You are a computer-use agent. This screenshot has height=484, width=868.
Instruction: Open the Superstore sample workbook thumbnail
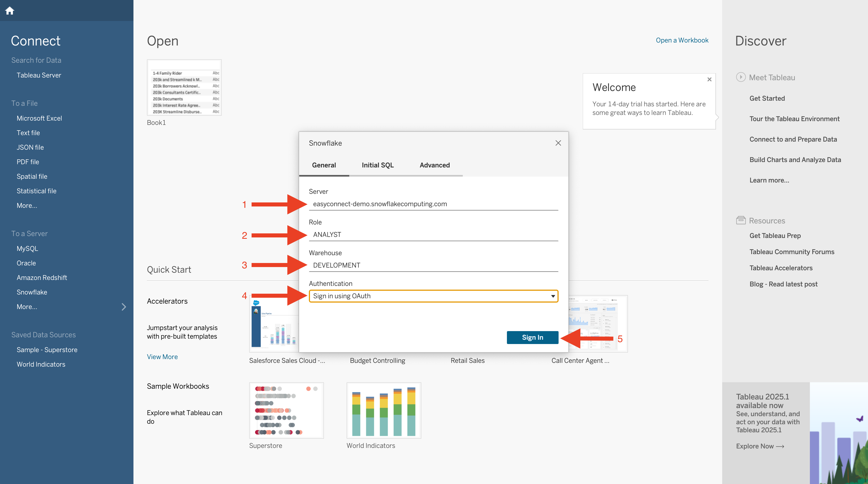[x=286, y=410]
